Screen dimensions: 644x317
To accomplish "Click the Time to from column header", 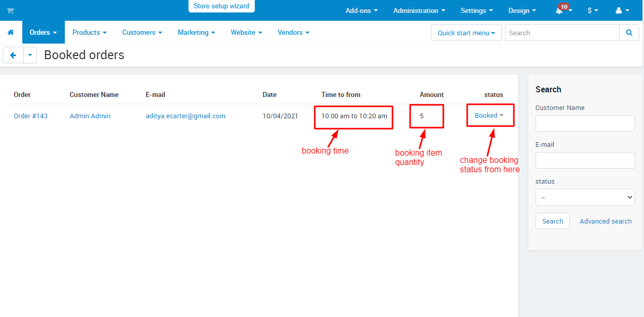I will 341,94.
